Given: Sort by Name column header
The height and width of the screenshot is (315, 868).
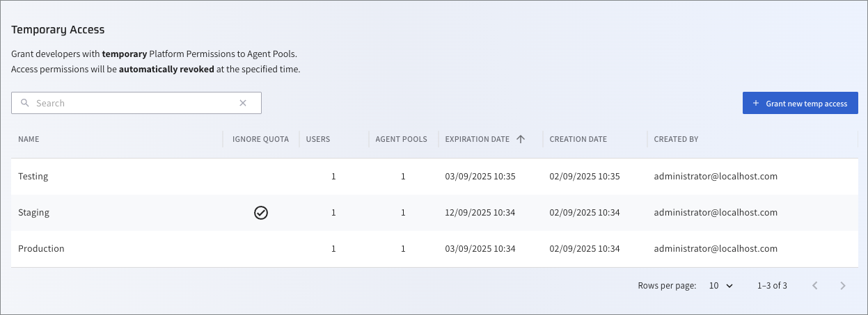Looking at the screenshot, I should 29,139.
